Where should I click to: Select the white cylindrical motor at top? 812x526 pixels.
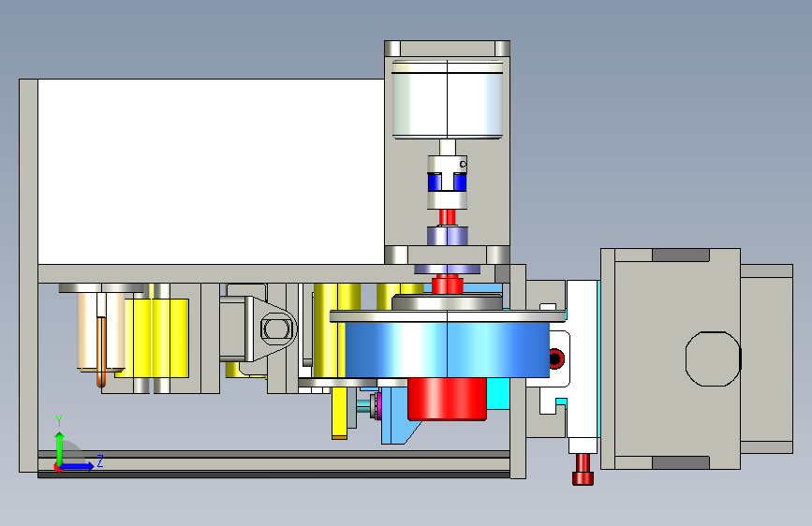447,99
